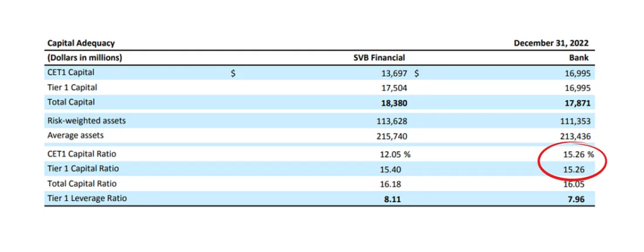Click the 'Average assets' row label
The image size is (644, 252).
[75, 135]
